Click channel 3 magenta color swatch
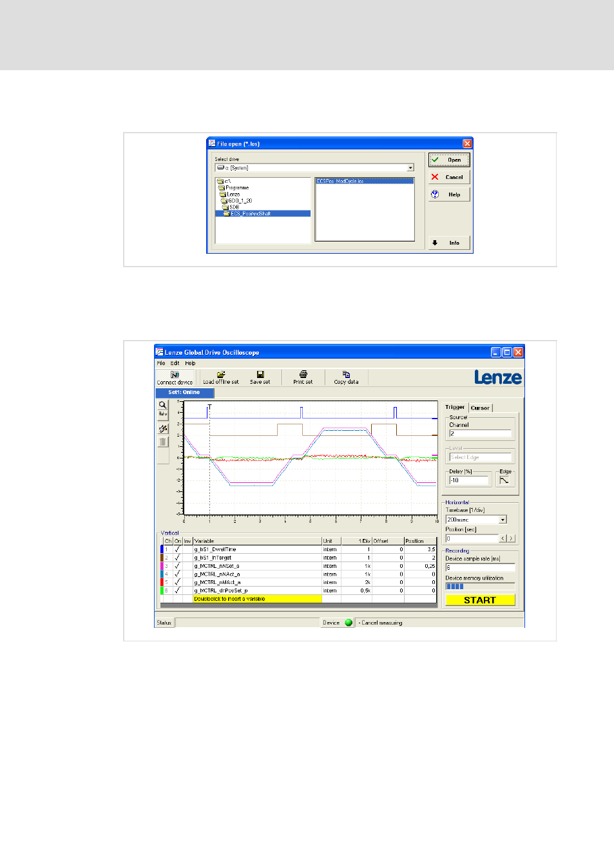The image size is (614, 868). [162, 566]
